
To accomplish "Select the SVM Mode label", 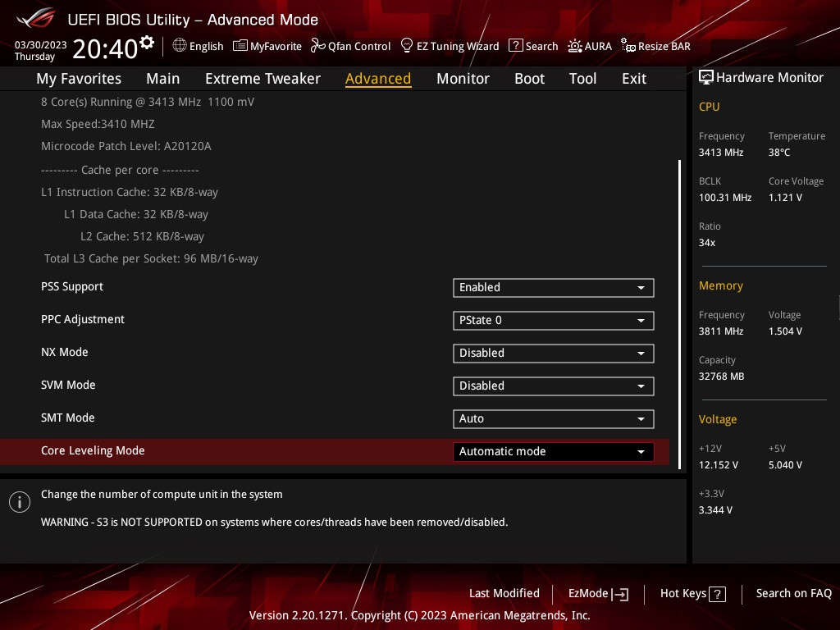I will click(x=68, y=386).
